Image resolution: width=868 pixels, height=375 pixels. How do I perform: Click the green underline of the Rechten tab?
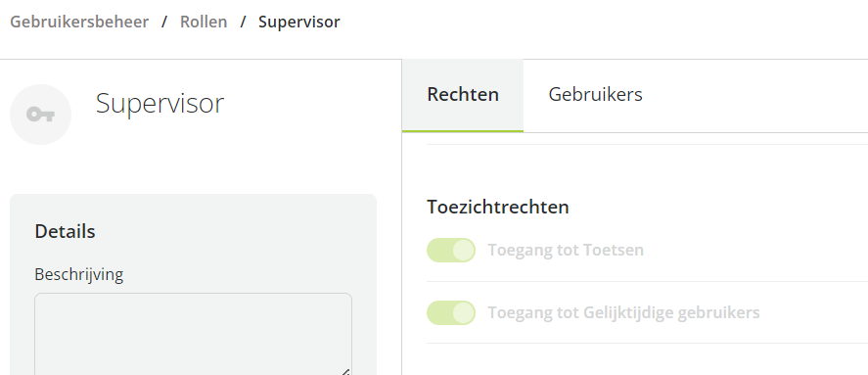point(463,131)
